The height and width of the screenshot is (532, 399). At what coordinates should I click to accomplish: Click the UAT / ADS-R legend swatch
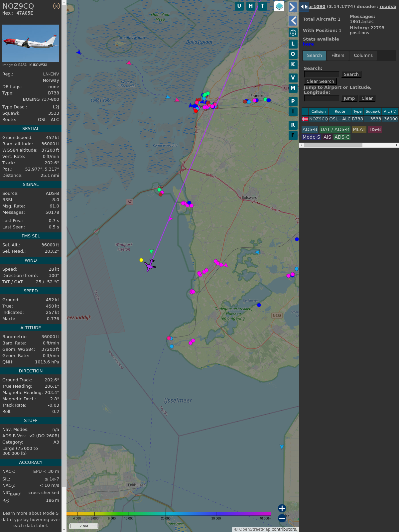coord(335,129)
